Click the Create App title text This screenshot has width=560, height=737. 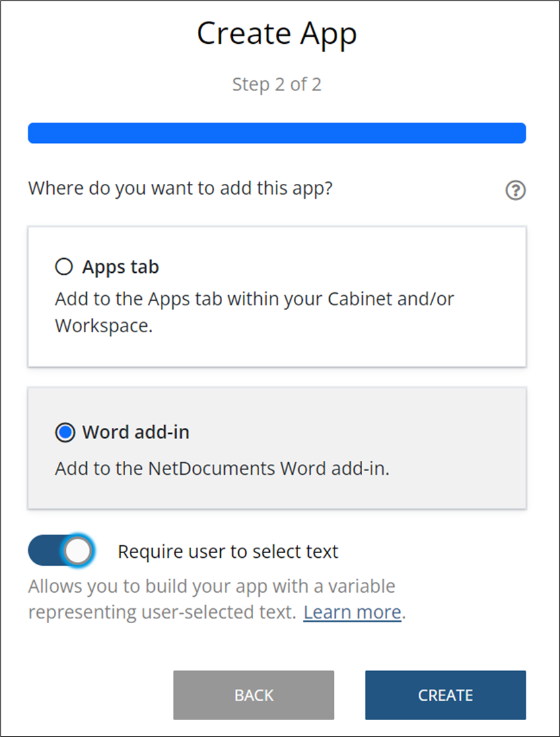pyautogui.click(x=277, y=33)
